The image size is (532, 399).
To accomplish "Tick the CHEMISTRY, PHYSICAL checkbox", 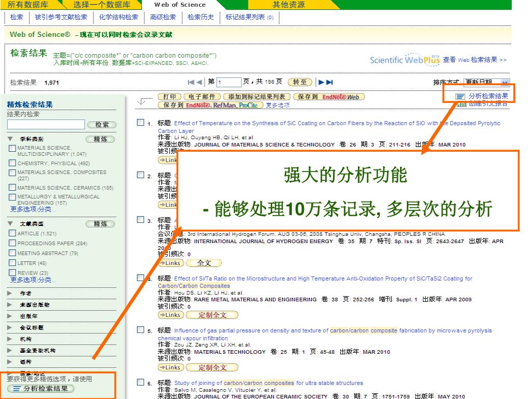I will (x=12, y=163).
